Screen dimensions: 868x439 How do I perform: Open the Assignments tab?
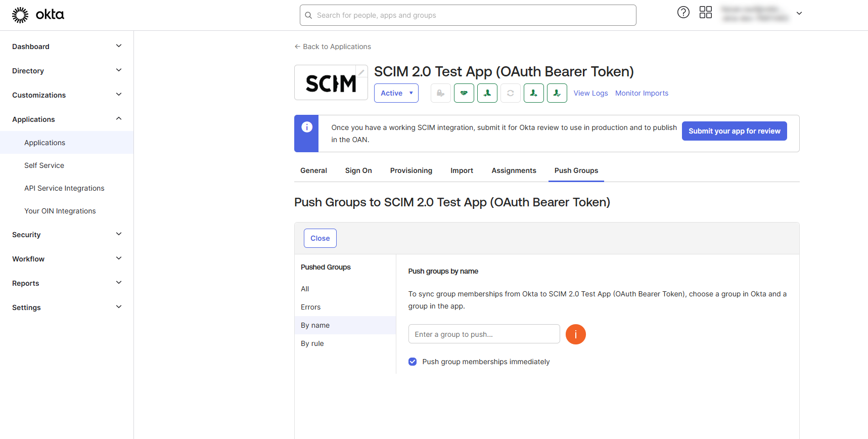tap(514, 170)
